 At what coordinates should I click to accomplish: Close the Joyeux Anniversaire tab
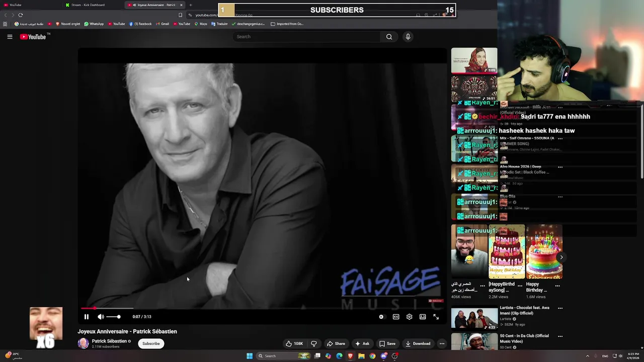(x=181, y=5)
